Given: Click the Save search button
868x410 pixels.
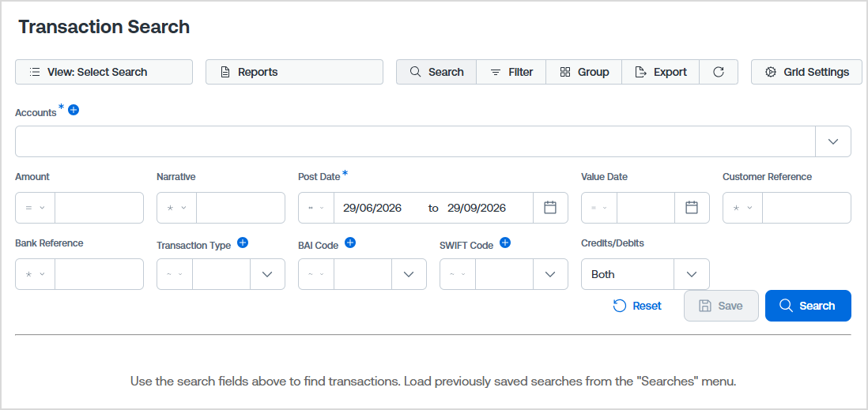Looking at the screenshot, I should coord(721,306).
